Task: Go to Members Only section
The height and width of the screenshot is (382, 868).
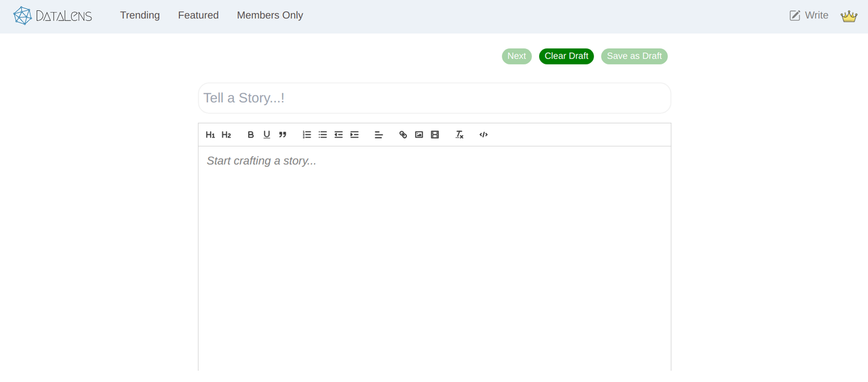Action: point(270,15)
